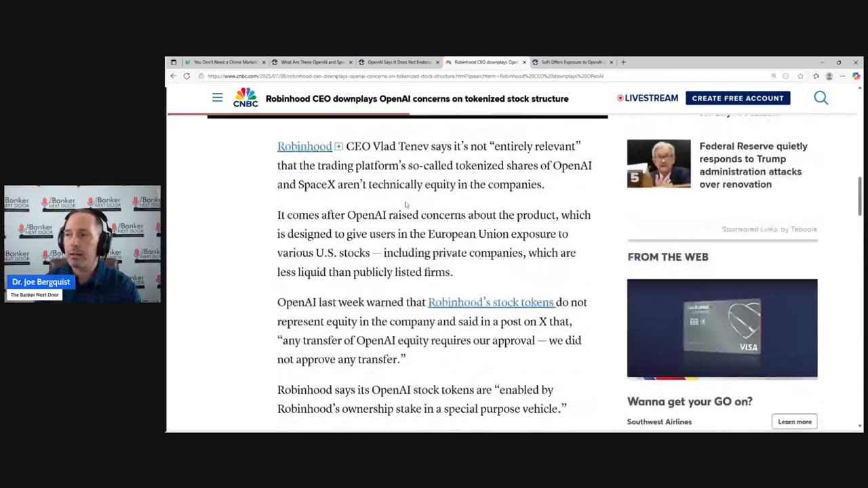The width and height of the screenshot is (868, 488).
Task: Open the CNBC search magnifier
Action: click(821, 98)
